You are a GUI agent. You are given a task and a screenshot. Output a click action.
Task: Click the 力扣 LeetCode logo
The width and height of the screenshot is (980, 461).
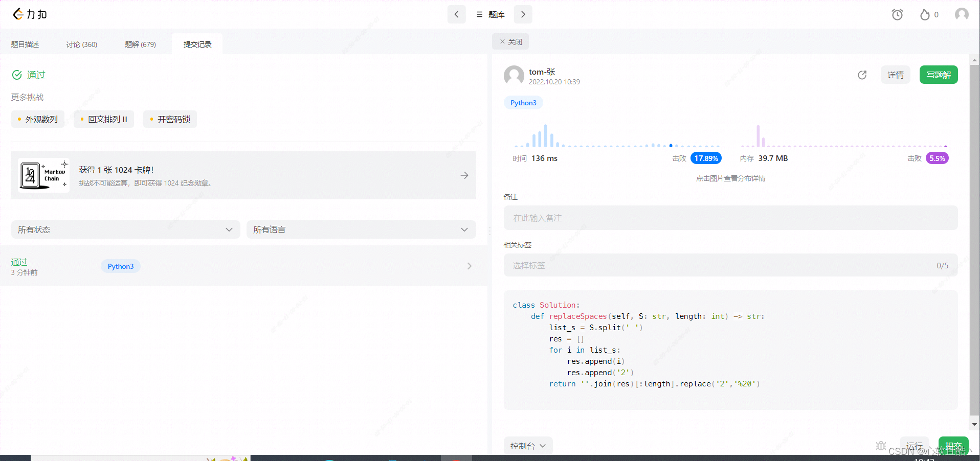[29, 14]
